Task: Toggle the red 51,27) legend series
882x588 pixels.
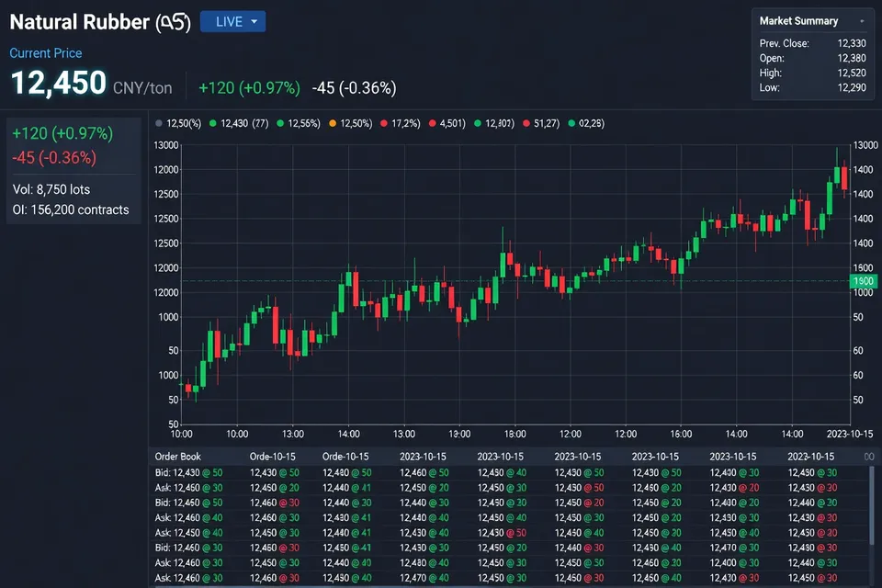Action: [541, 123]
